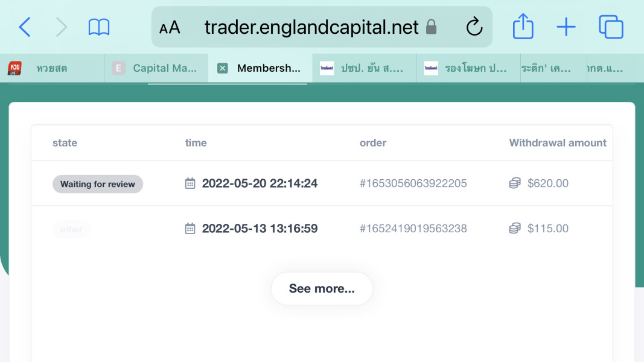Open the share sheet icon
The height and width of the screenshot is (362, 644).
[523, 27]
